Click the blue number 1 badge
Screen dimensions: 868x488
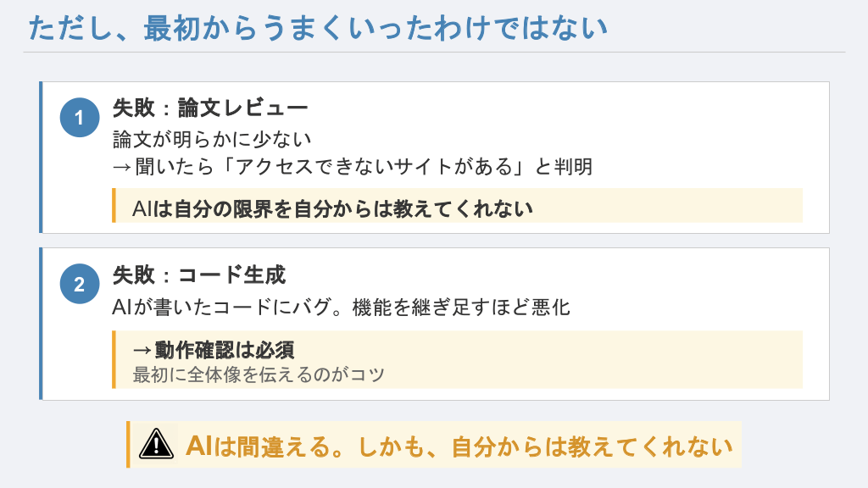coord(80,119)
